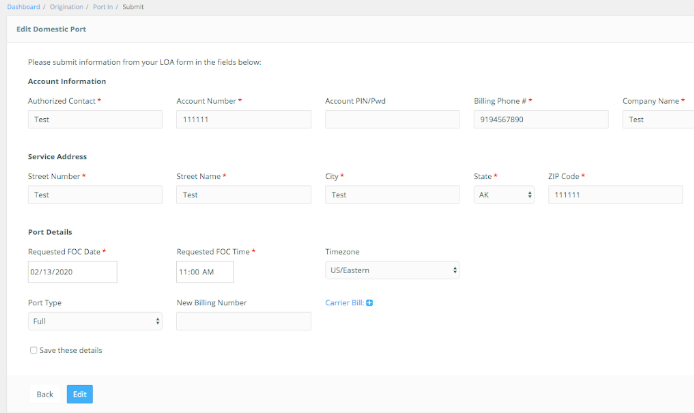
Task: Focus the Street Number field
Action: 95,195
